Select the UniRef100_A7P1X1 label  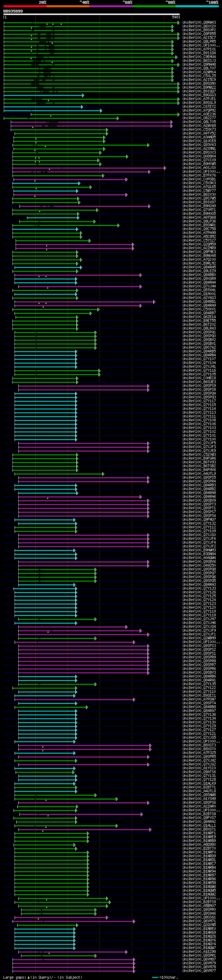pyautogui.click(x=199, y=49)
